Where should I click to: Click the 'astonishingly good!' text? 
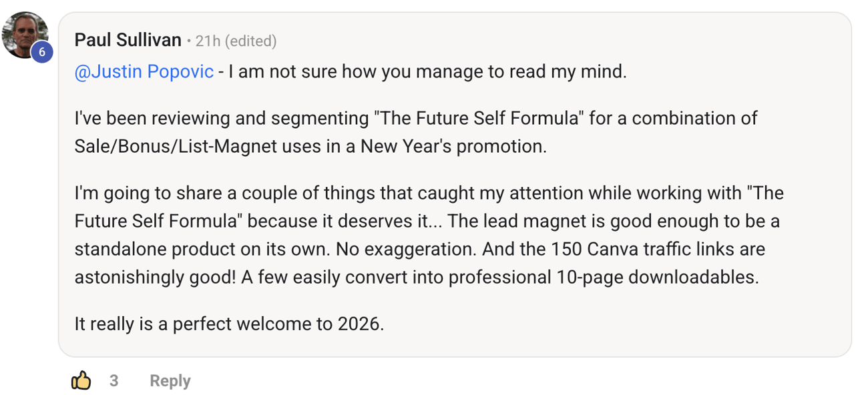[x=155, y=278]
